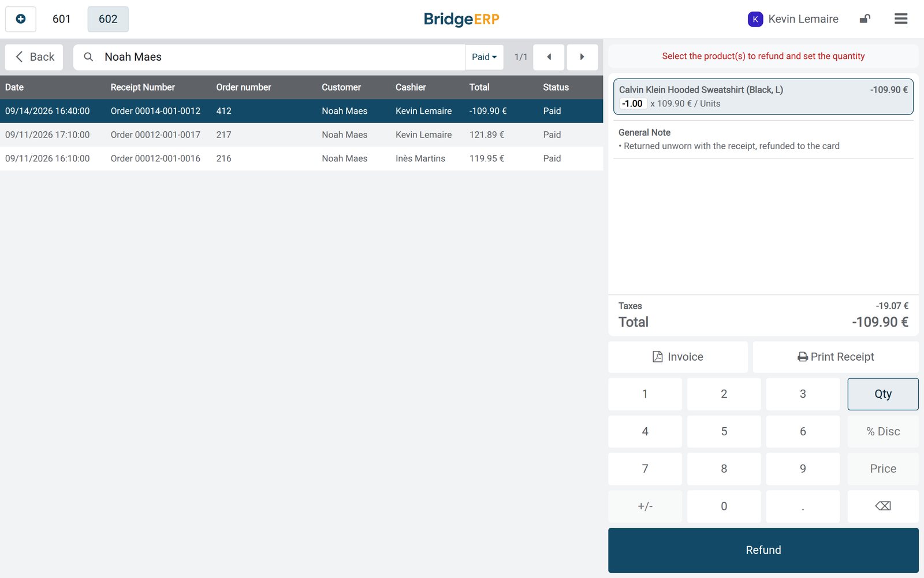924x578 pixels.
Task: Select order row with order number 412
Action: (301, 111)
